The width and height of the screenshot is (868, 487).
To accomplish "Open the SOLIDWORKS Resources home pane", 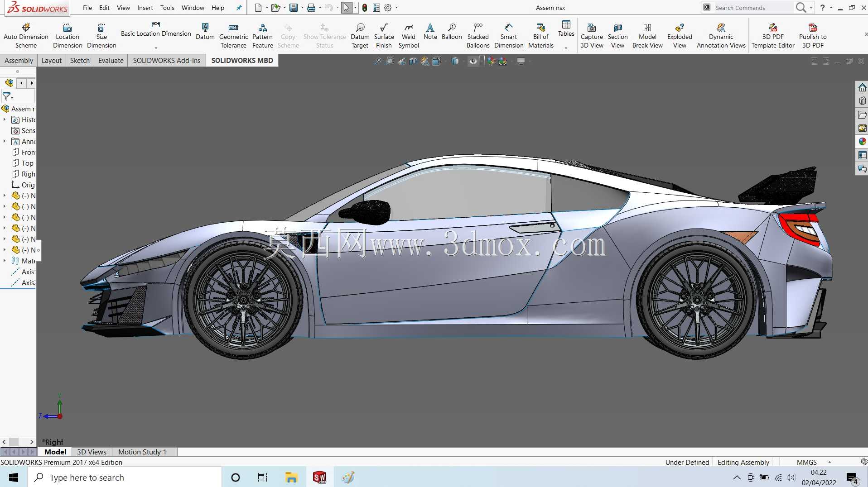I will coord(862,87).
